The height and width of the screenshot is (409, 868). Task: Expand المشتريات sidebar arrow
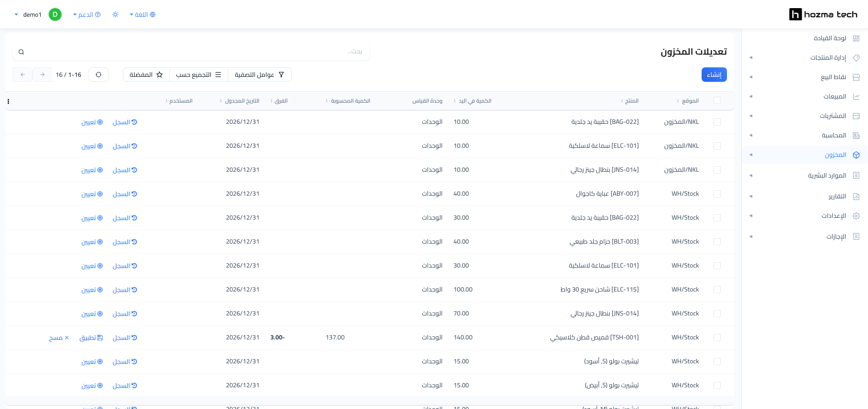751,116
